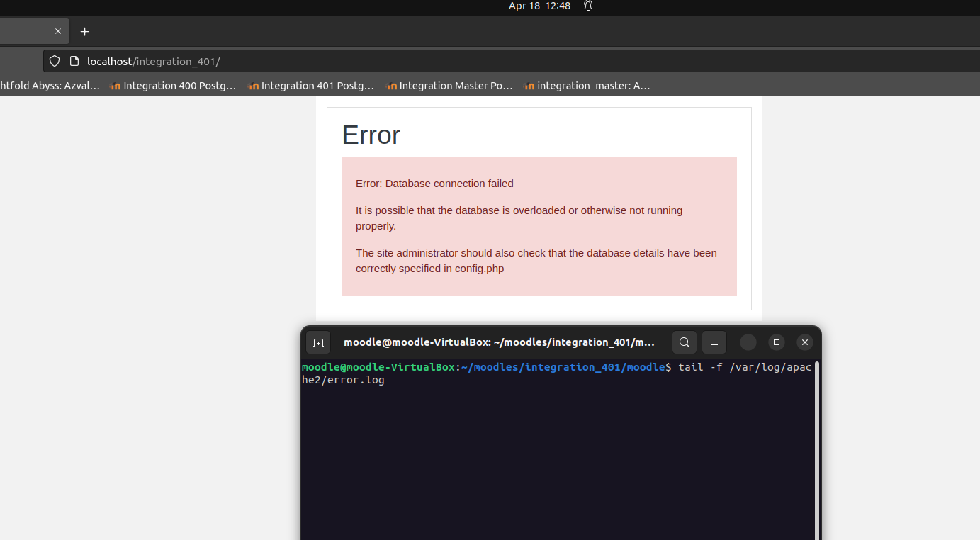The image size is (980, 540).
Task: Open the terminal hamburger menu
Action: 714,342
